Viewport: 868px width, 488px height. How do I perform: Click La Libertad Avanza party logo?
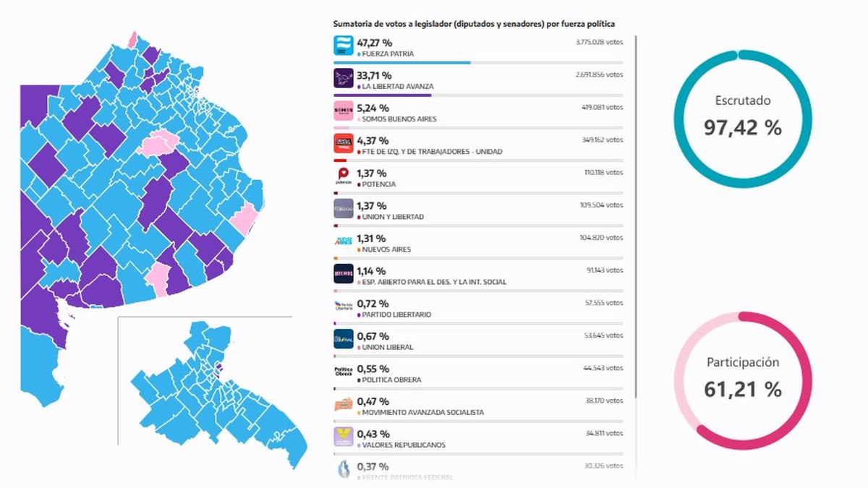coord(344,79)
